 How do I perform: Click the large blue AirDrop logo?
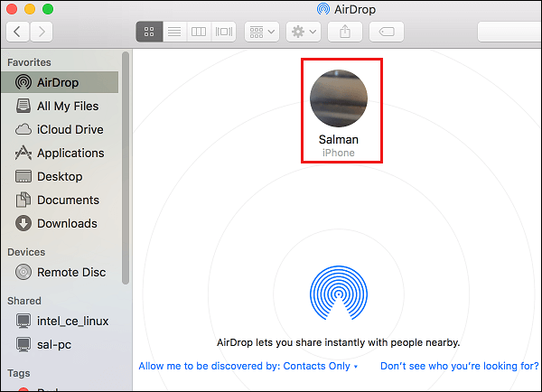point(339,293)
